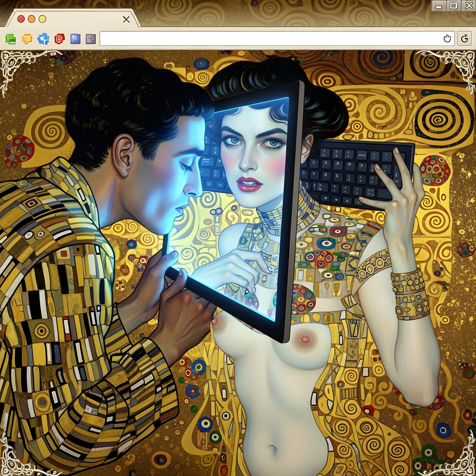Screen dimensions: 476x476
Task: Maximize window using top-right square button
Action: pos(454,5)
